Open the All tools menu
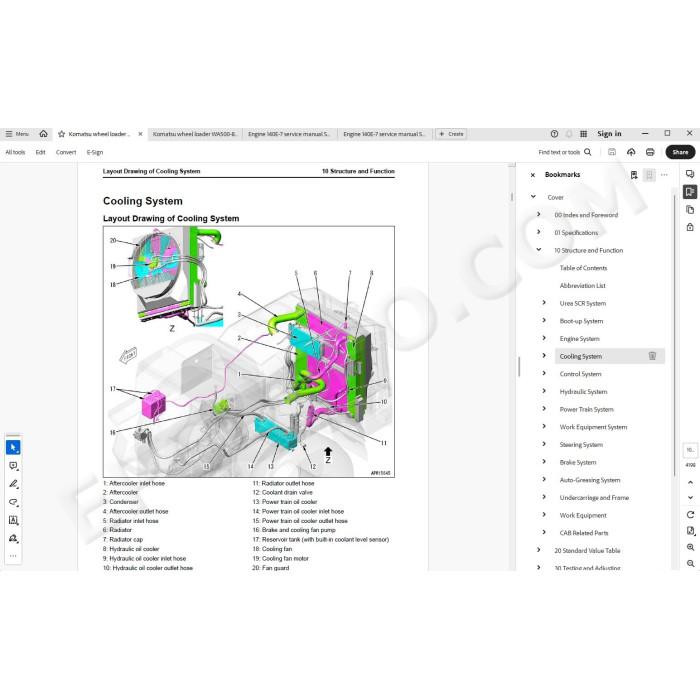 [15, 152]
